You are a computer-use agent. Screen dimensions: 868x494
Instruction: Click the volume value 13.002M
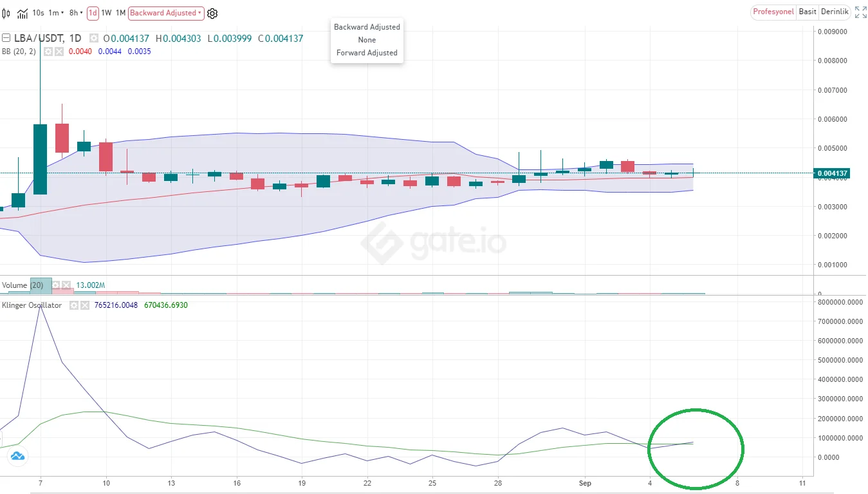(91, 285)
